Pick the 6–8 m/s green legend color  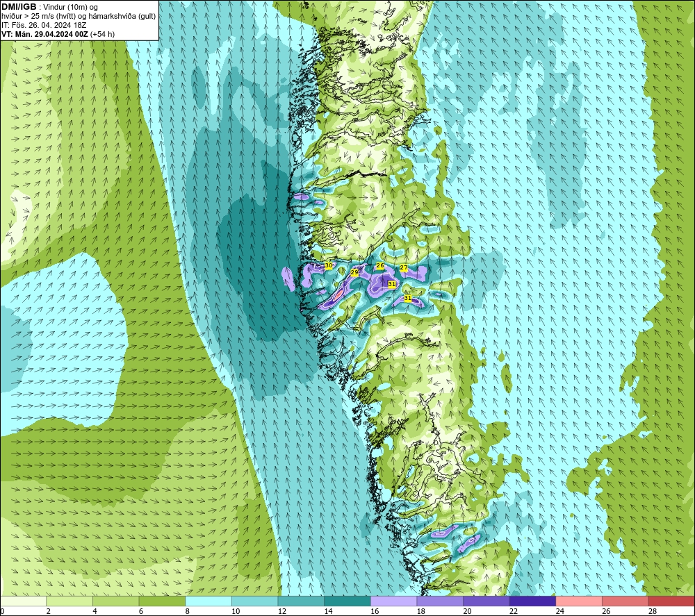(162, 601)
